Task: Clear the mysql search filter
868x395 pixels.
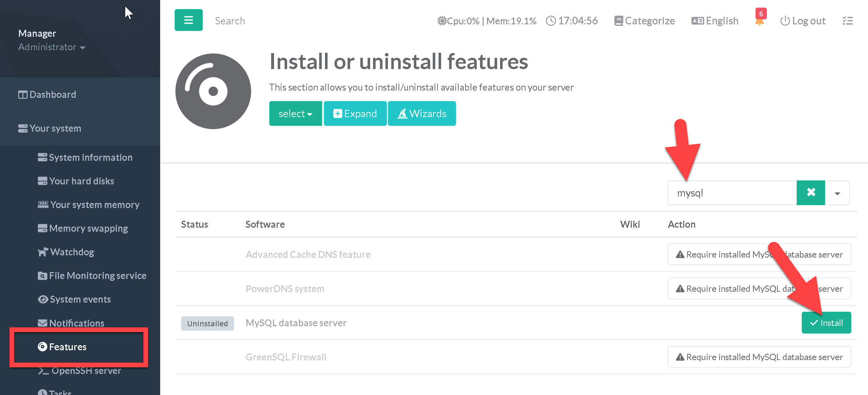Action: (x=810, y=193)
